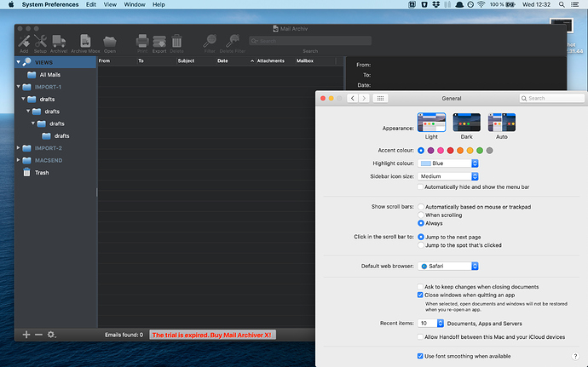
Task: Go forward in System Preferences
Action: click(364, 98)
